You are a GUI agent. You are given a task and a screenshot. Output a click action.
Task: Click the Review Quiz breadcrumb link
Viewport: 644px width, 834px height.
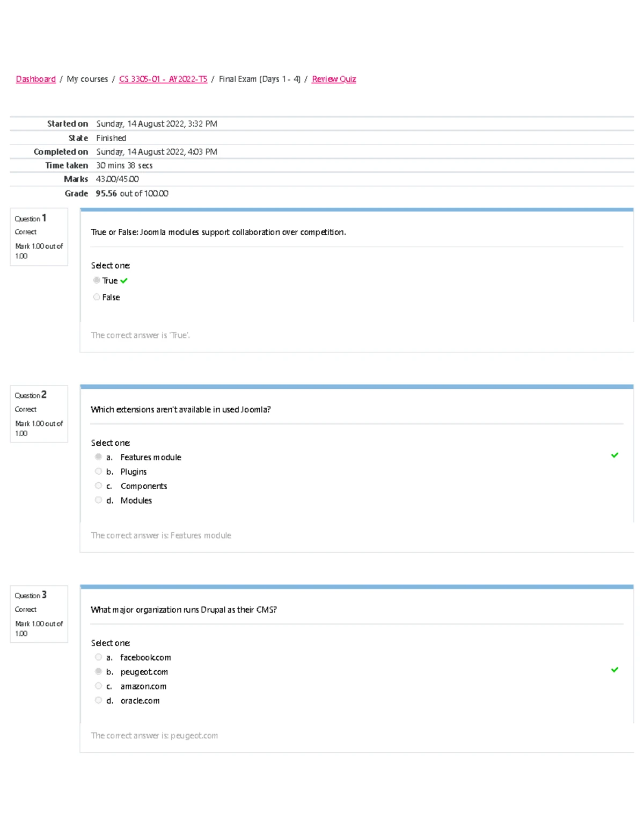pyautogui.click(x=334, y=79)
